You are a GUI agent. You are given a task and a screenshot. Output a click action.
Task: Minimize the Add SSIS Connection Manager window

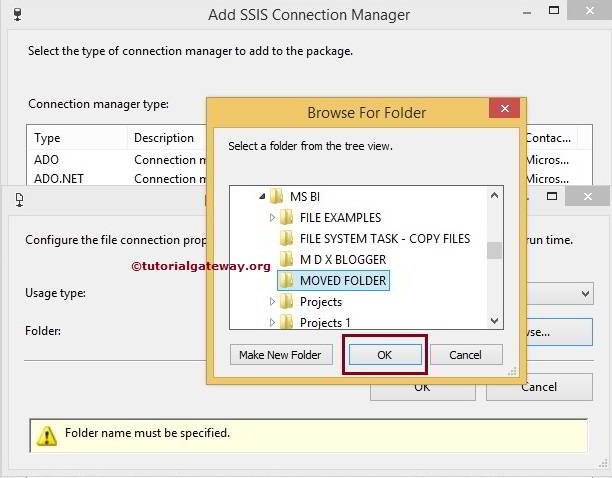click(x=527, y=13)
